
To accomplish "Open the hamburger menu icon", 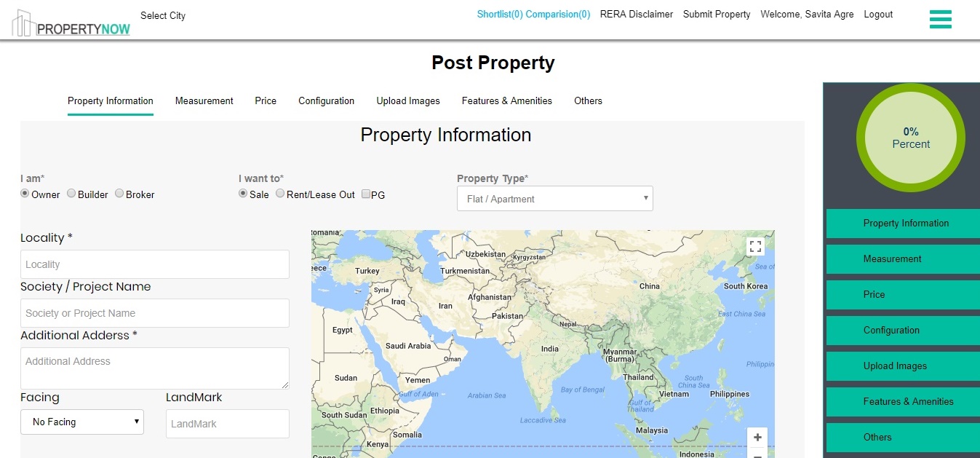I will pos(940,19).
